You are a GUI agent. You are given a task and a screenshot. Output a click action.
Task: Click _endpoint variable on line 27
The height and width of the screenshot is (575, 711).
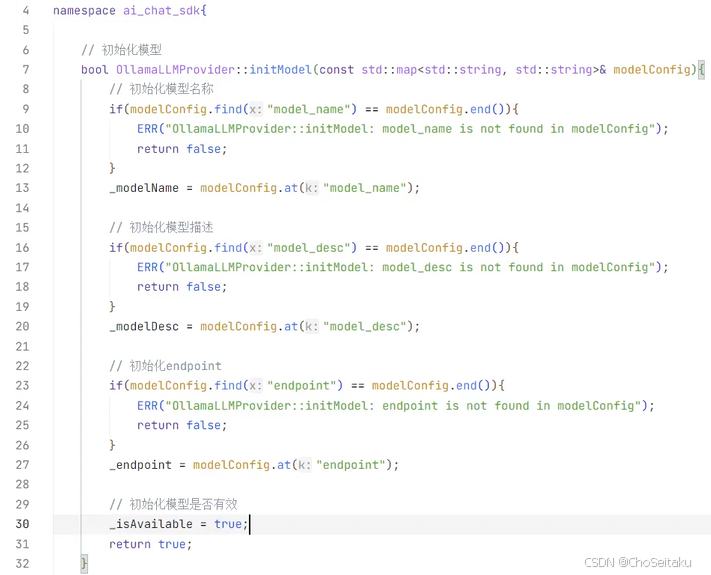(141, 465)
